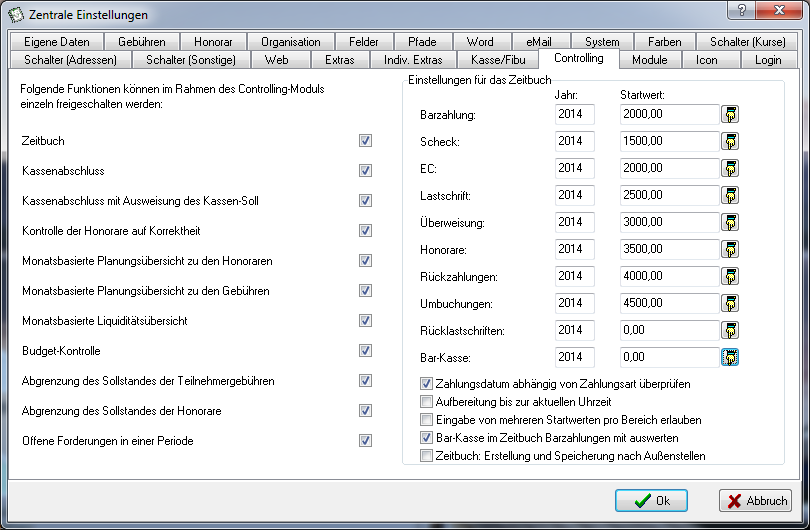Switch to the Kasse/Fibu tab
This screenshot has height=530, width=810.
(499, 60)
